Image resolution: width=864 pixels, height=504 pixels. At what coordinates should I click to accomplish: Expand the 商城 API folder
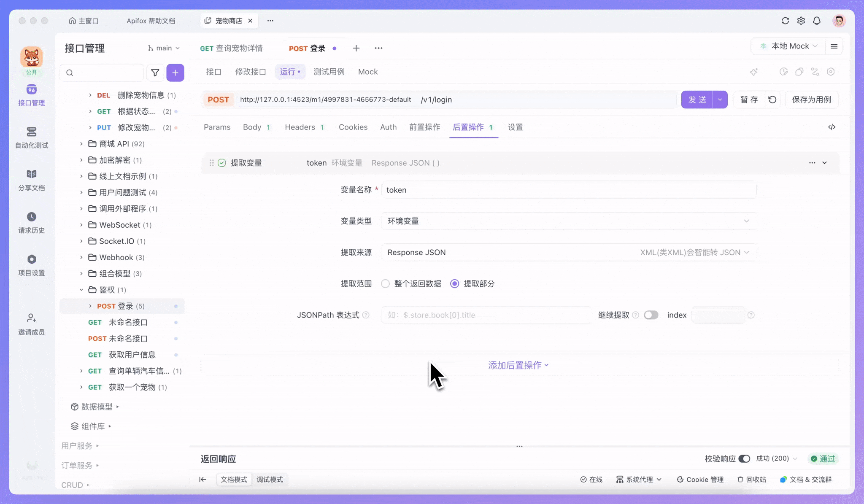click(81, 144)
